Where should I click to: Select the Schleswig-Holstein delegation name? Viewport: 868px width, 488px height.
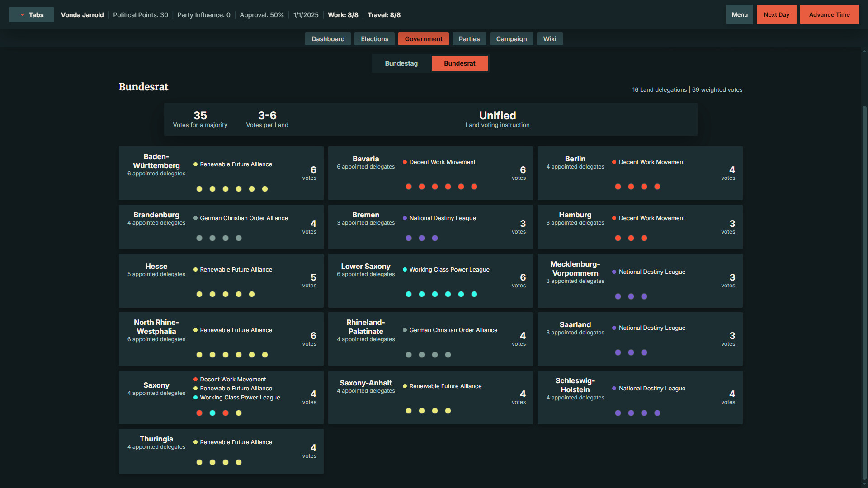click(575, 385)
